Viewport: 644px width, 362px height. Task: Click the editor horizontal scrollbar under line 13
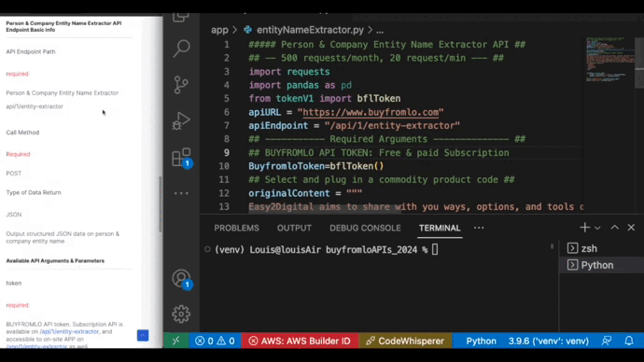coord(325,209)
